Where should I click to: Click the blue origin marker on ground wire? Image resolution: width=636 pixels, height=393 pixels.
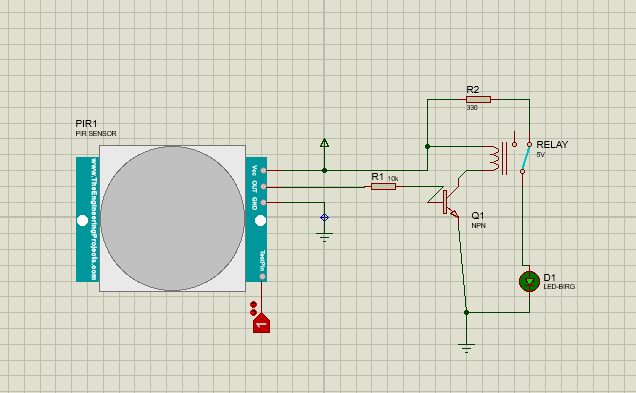tap(324, 218)
